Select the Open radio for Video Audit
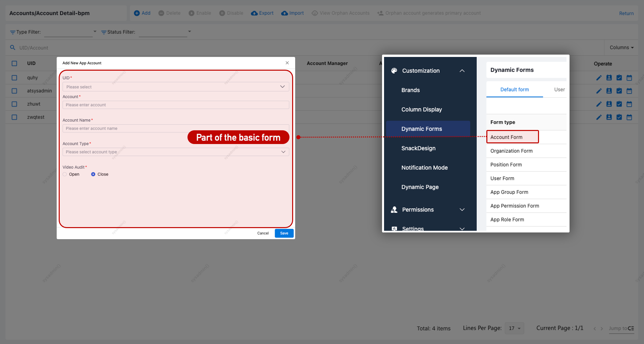 pyautogui.click(x=65, y=174)
